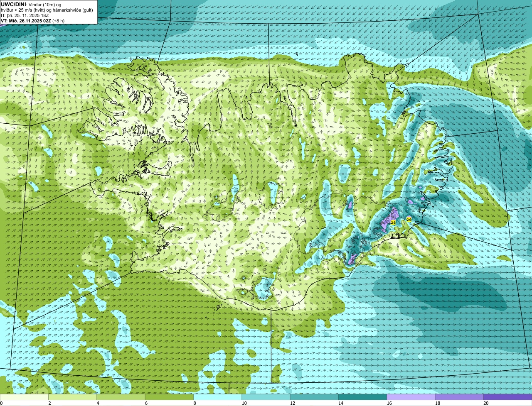Click the legend tick label '4'
Screen dimensions: 532x406
[98, 403]
